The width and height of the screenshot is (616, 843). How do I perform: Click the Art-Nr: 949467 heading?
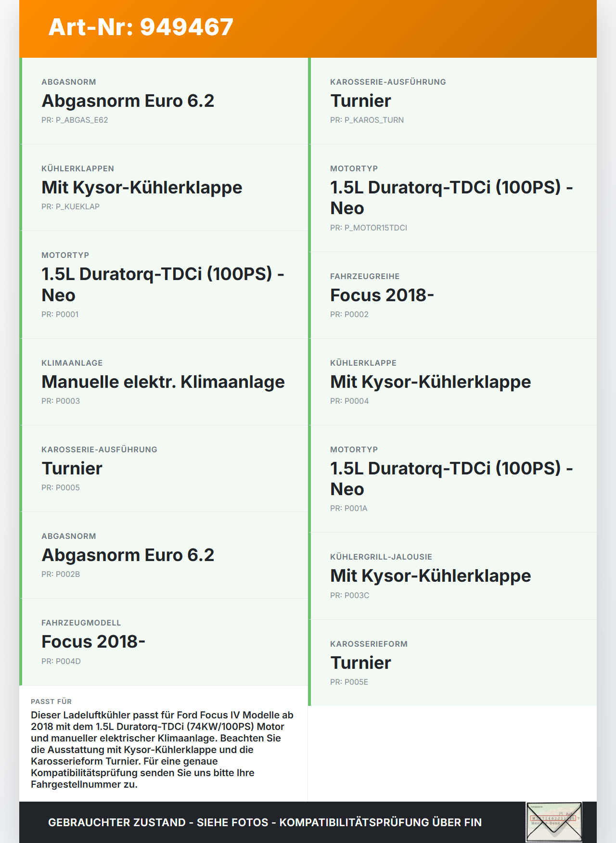click(x=141, y=27)
